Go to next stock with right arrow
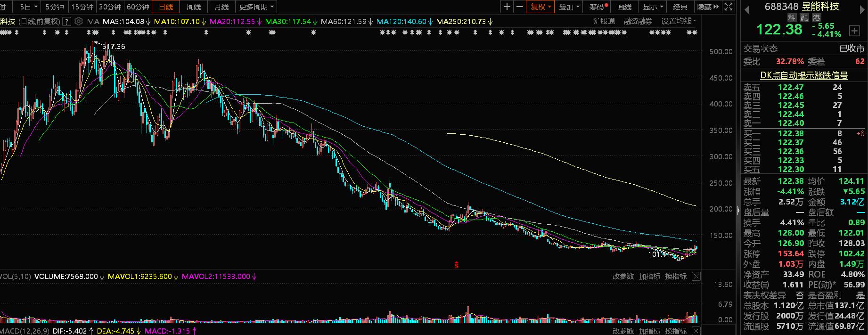The height and width of the screenshot is (335, 868). [863, 9]
